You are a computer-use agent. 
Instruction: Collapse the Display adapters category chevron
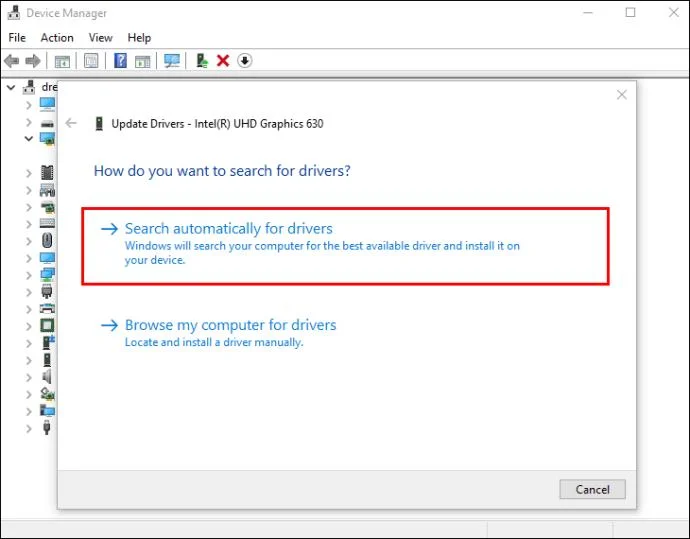[x=29, y=139]
